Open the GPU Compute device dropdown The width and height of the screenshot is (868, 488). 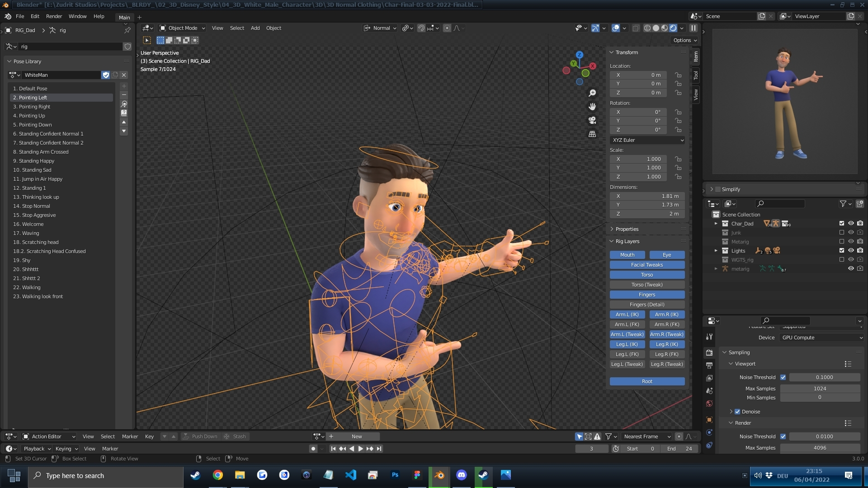pyautogui.click(x=821, y=338)
